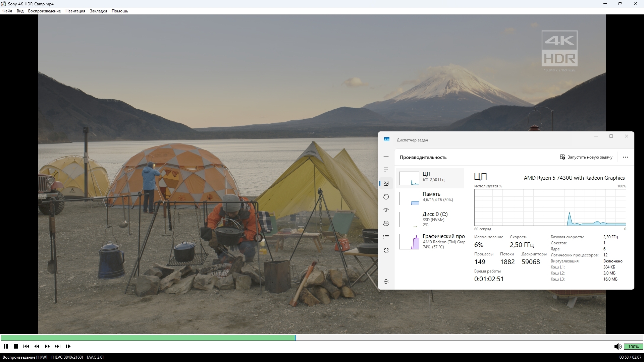
Task: Skip to next track button
Action: (x=57, y=346)
